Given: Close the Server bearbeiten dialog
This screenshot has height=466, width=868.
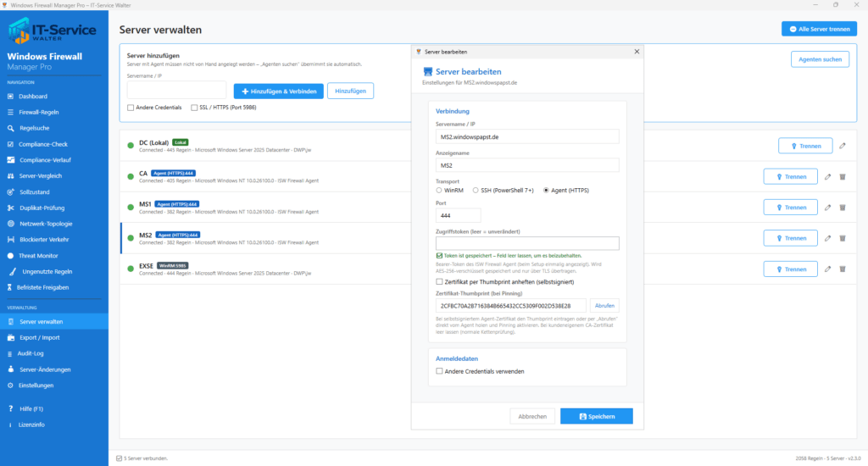Looking at the screenshot, I should (x=637, y=52).
